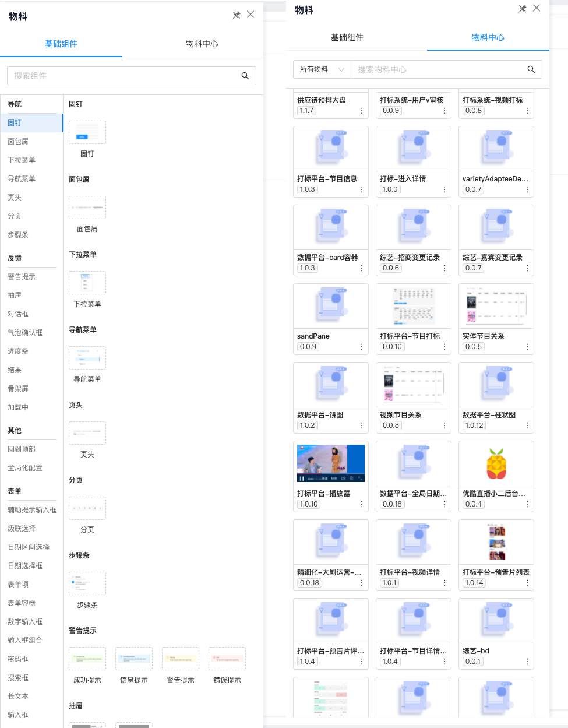Screen dimensions: 568x728
Task: Open the 所有物料 filter dropdown
Action: [x=322, y=69]
